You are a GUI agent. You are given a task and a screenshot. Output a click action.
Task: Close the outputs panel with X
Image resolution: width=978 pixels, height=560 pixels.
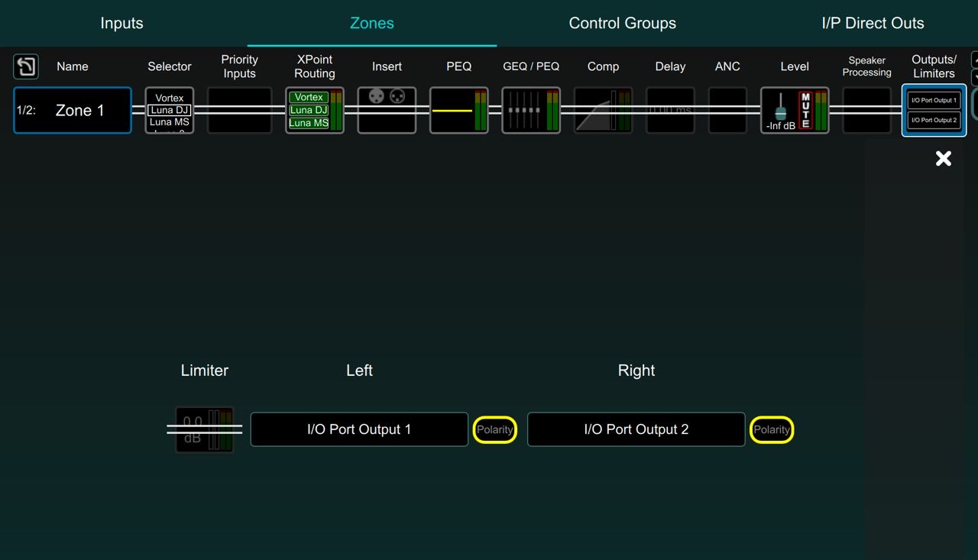944,158
